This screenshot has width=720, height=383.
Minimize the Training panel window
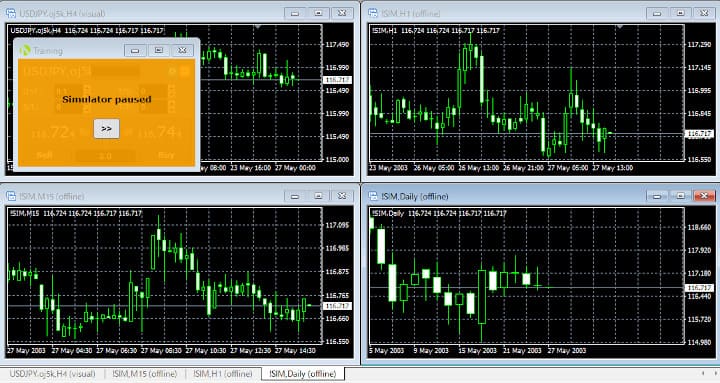coord(135,50)
